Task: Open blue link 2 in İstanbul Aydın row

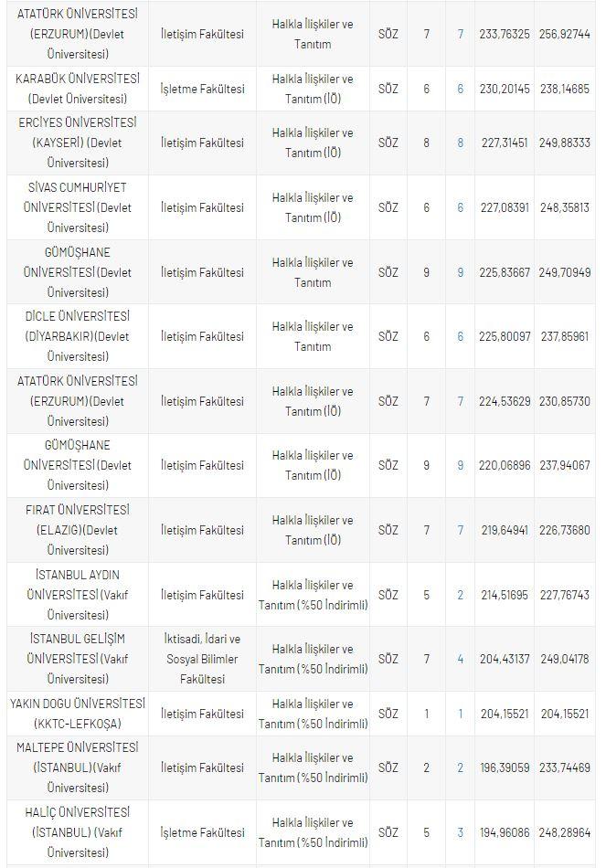Action: tap(461, 595)
